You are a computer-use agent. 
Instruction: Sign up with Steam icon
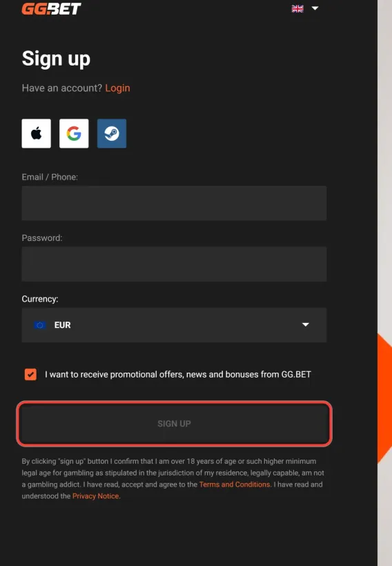(112, 133)
